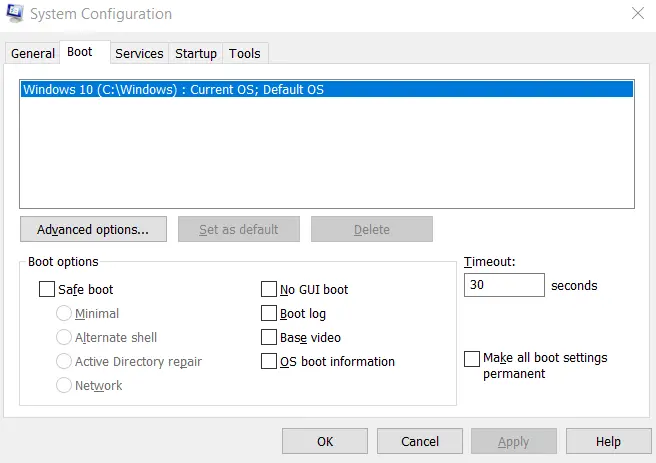Select the Boot tab
The width and height of the screenshot is (656, 463).
click(x=80, y=52)
